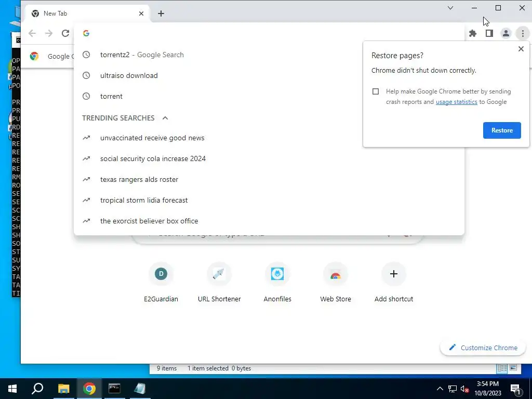Viewport: 532px width, 399px height.
Task: Open the Chrome profile avatar icon
Action: coord(506,33)
